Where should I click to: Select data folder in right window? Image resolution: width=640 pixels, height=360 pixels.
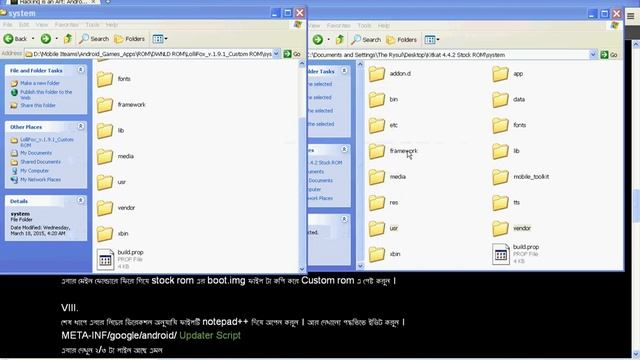click(x=509, y=100)
